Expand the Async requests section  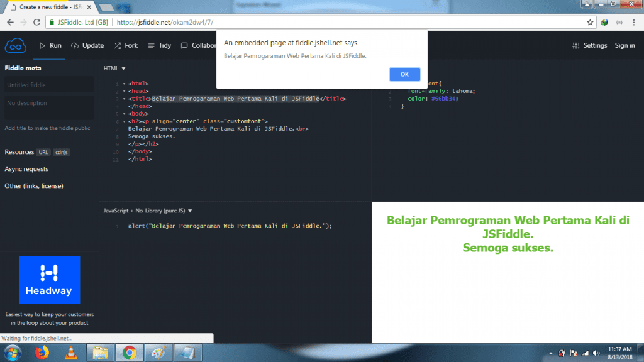click(x=26, y=169)
